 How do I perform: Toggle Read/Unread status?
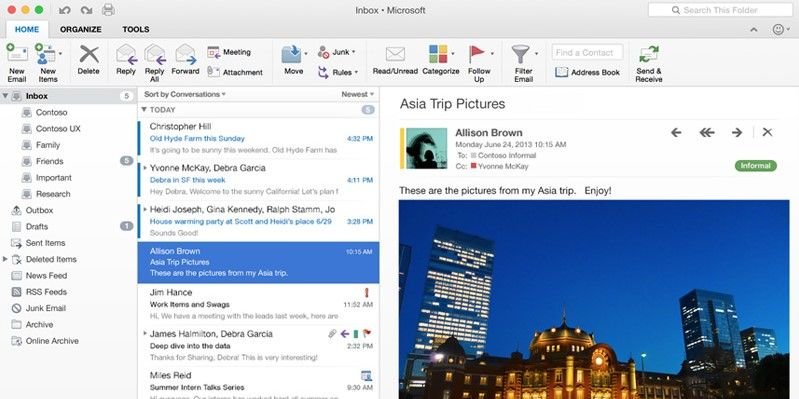tap(395, 60)
